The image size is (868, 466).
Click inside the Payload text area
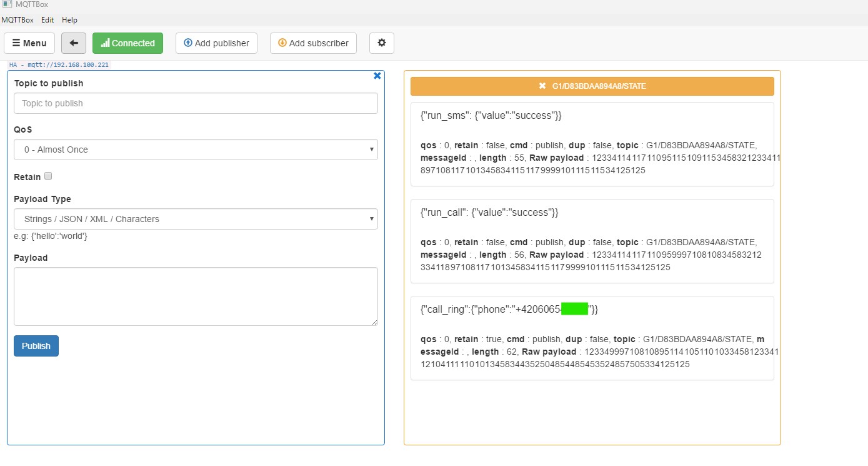coord(196,296)
